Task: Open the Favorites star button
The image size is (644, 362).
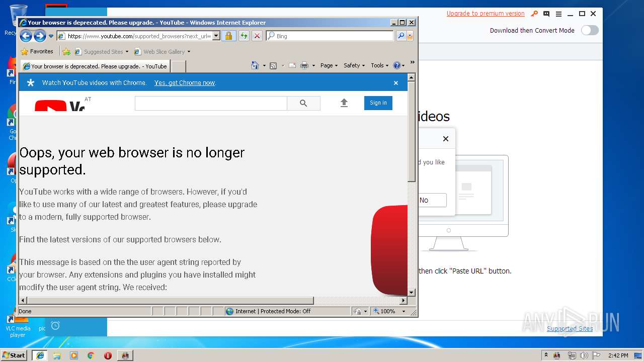Action: (37, 51)
